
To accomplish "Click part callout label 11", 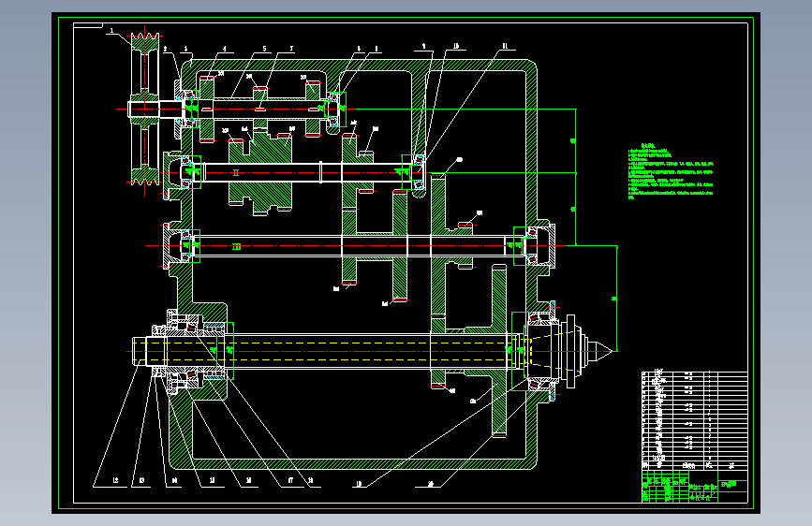I will click(x=505, y=46).
